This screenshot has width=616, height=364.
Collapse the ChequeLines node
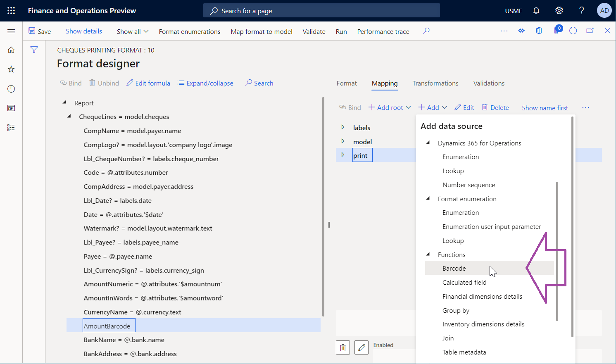tap(69, 116)
